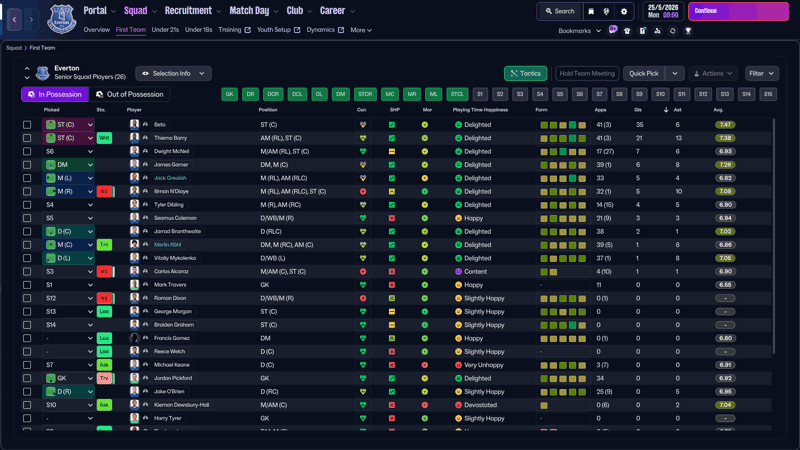Open Jack Grealish's player link
Screen dimensions: 800x450
(x=170, y=178)
